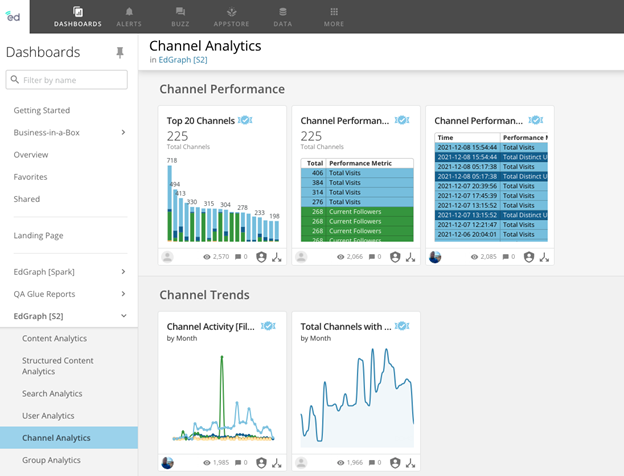This screenshot has width=624, height=476.
Task: Collapse the EdGraph [S2] folder
Action: pyautogui.click(x=123, y=316)
